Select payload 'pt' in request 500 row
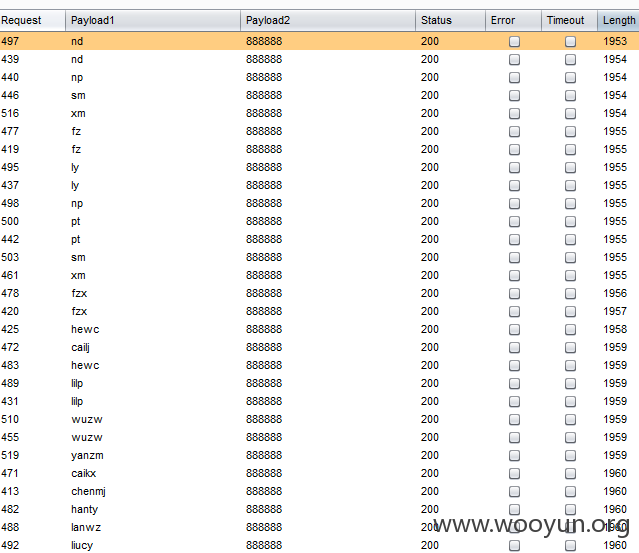This screenshot has width=639, height=553. 76,221
